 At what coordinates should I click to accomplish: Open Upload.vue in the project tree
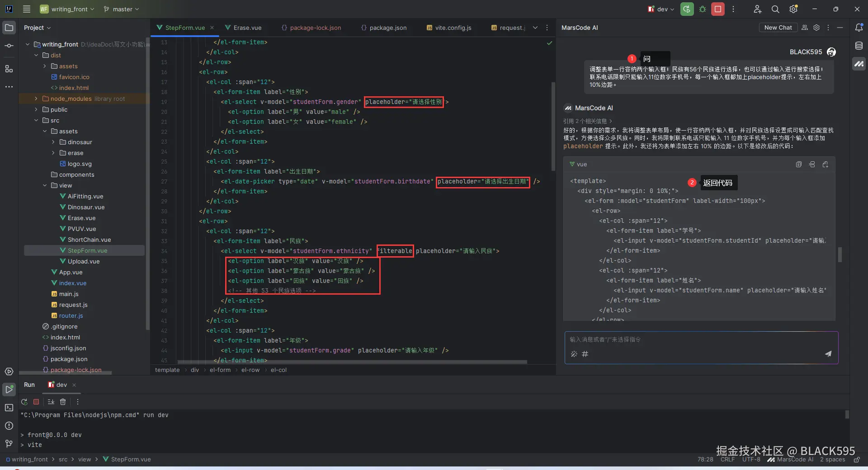click(84, 261)
